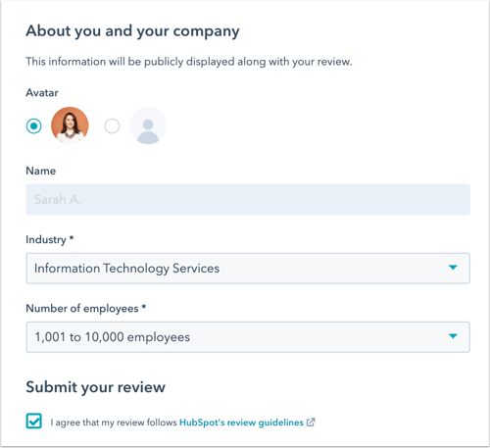Click the Name field showing Sarah A.
Viewport: 490px width, 448px height.
[x=248, y=199]
